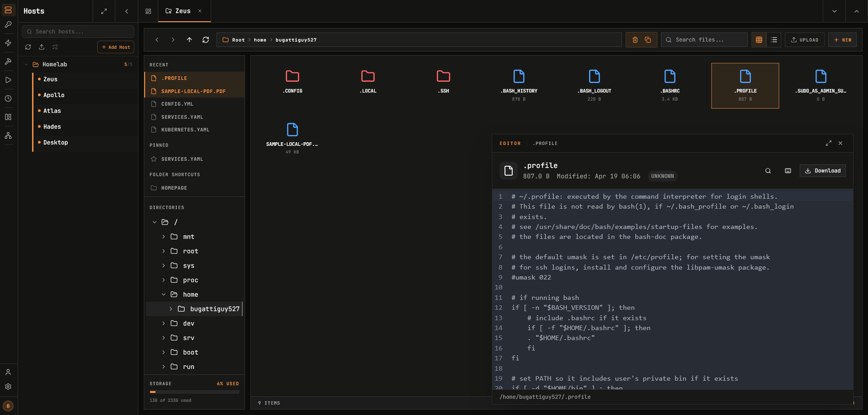The height and width of the screenshot is (415, 868).
Task: Download the .profile file
Action: [823, 171]
